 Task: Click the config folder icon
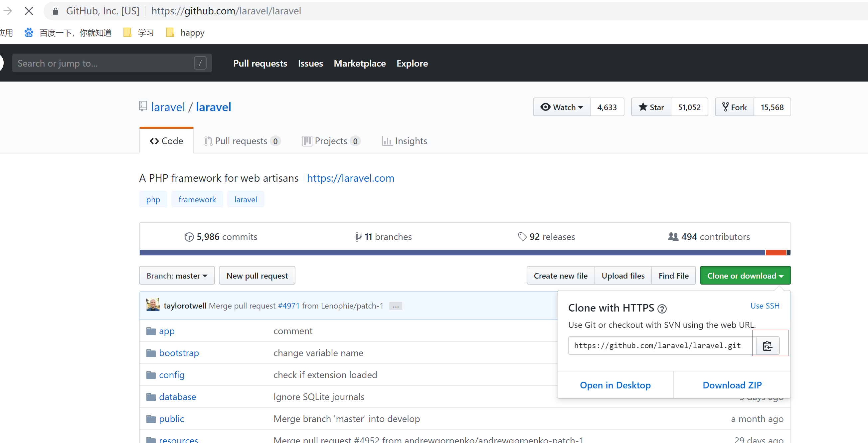[151, 375]
